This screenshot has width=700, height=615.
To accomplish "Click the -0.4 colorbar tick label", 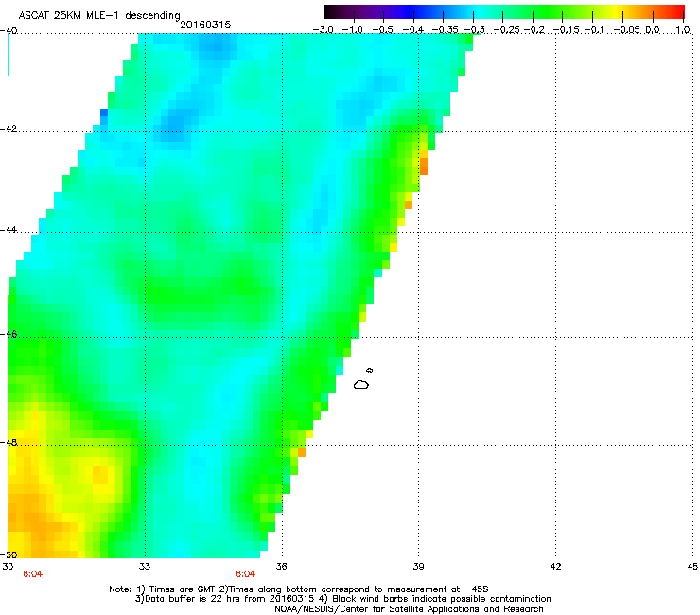I will click(413, 30).
